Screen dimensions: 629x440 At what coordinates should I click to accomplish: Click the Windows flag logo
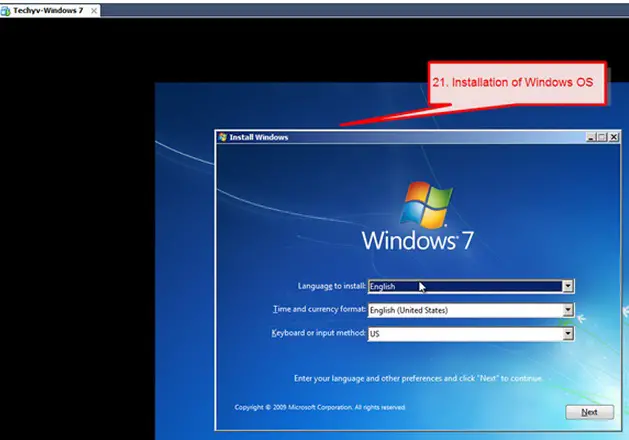coord(426,205)
